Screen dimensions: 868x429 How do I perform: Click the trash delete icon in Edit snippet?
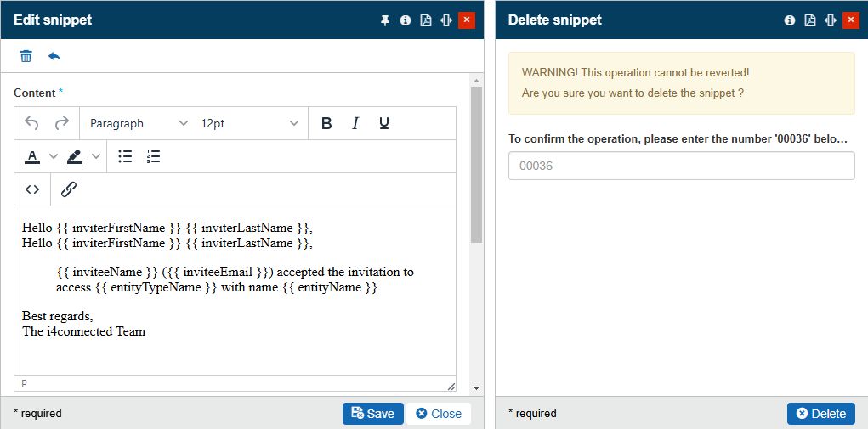coord(26,56)
